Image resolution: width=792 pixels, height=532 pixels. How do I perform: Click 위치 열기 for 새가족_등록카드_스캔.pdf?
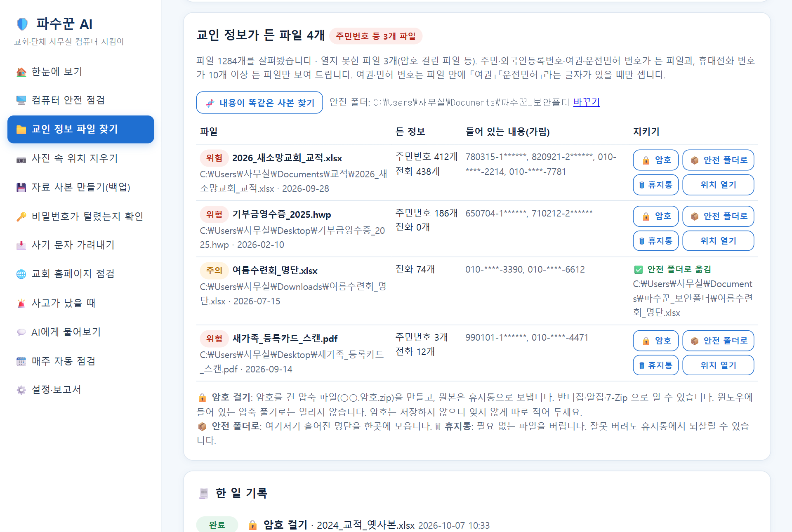(718, 365)
